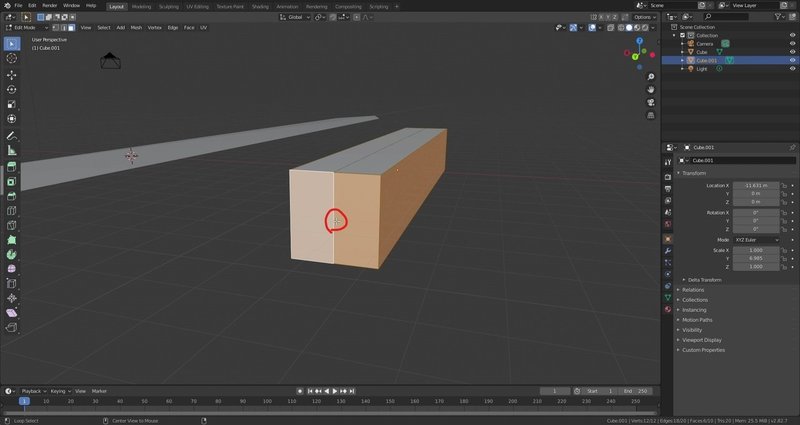Select the Shear tool
This screenshot has width=800, height=425.
tap(11, 312)
